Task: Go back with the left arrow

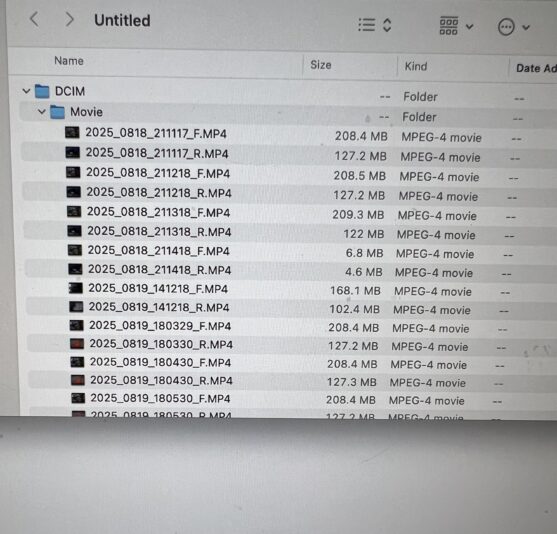Action: [34, 19]
